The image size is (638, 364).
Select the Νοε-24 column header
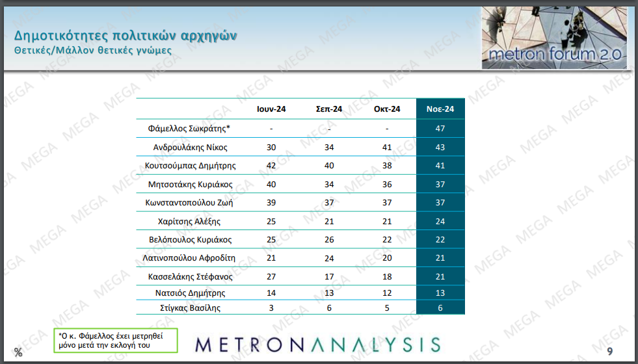pos(440,109)
